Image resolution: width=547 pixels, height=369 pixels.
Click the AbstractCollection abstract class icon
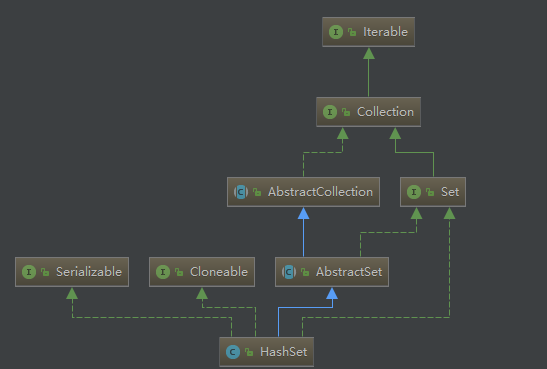tap(241, 192)
